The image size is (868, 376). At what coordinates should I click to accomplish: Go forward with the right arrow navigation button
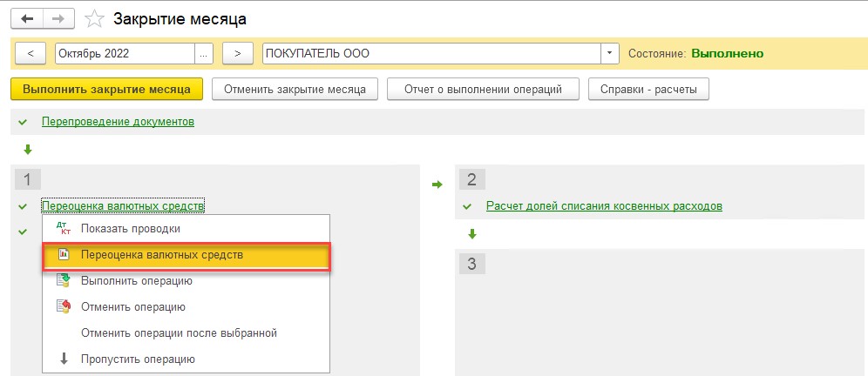pos(58,19)
